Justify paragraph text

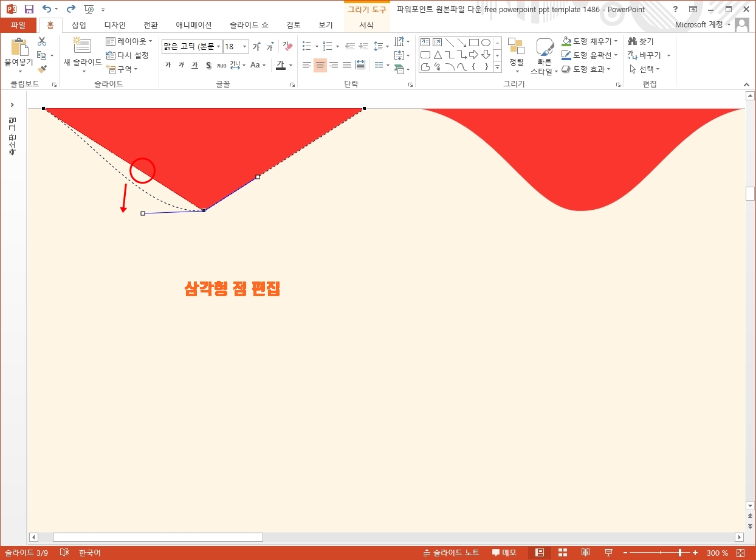(x=347, y=65)
